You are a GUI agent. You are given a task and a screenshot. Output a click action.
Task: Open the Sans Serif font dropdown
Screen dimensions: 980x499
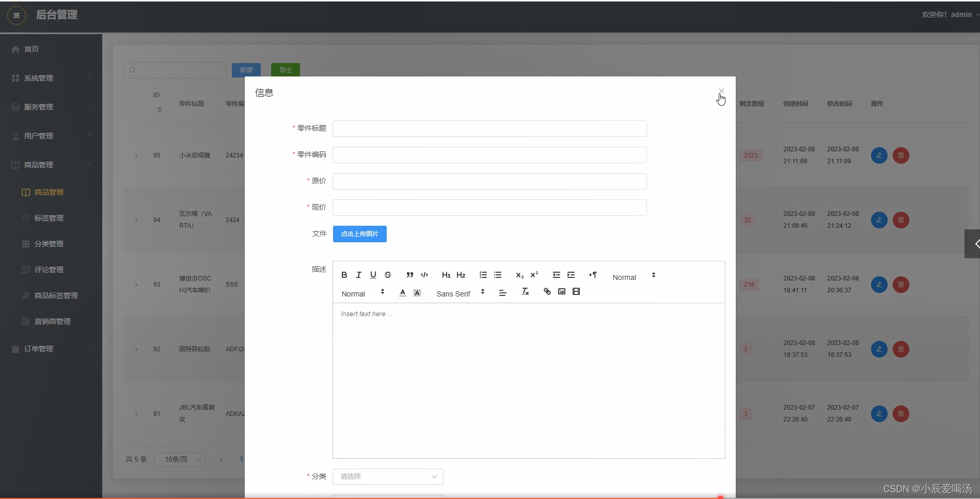coord(460,293)
